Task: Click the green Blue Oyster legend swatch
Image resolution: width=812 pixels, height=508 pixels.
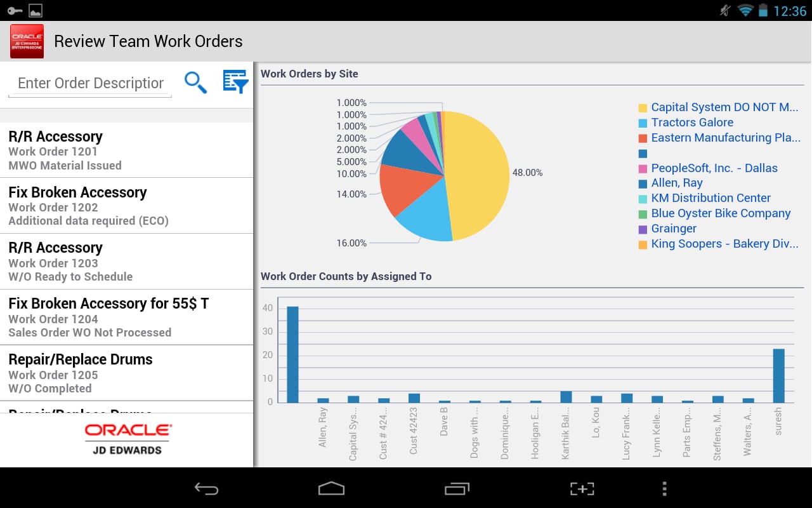Action: tap(643, 214)
